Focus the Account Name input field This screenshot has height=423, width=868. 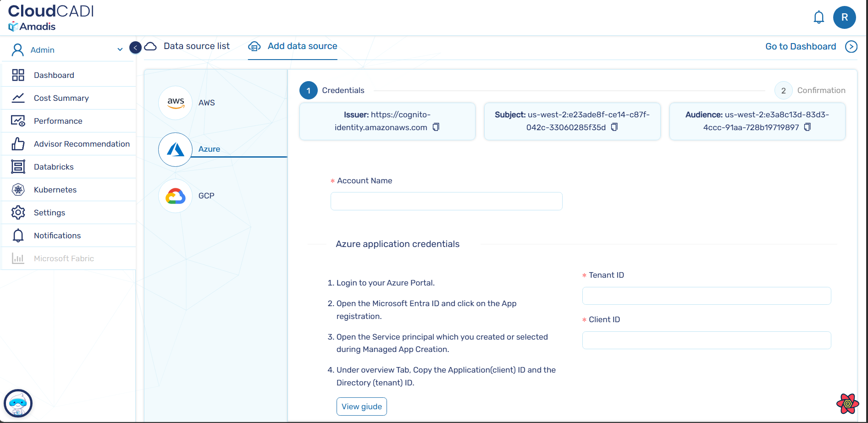[x=446, y=201]
